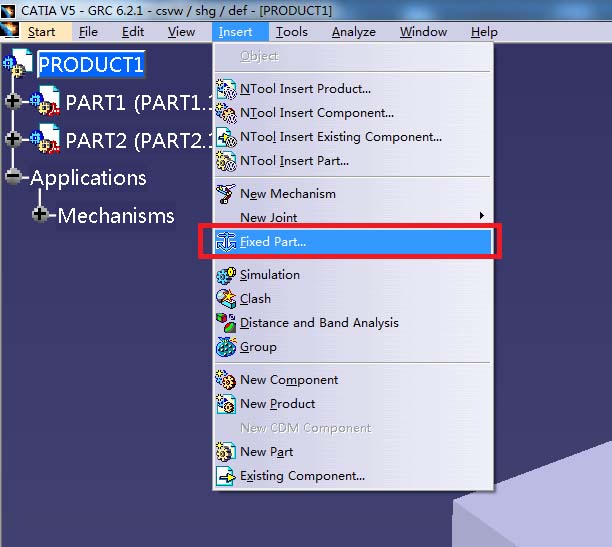Click the New Part icon
This screenshot has width=612, height=547.
coord(226,452)
